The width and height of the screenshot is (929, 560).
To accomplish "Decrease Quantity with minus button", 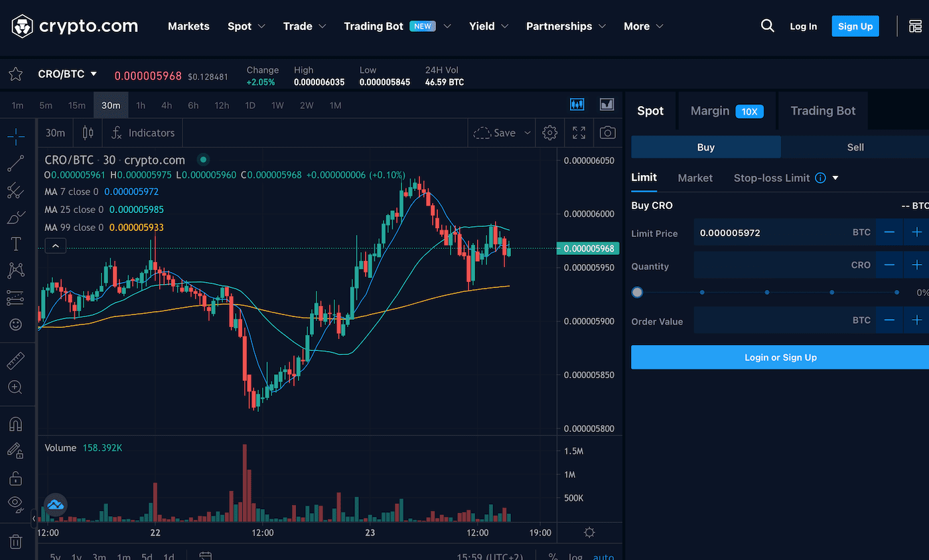I will (x=889, y=265).
